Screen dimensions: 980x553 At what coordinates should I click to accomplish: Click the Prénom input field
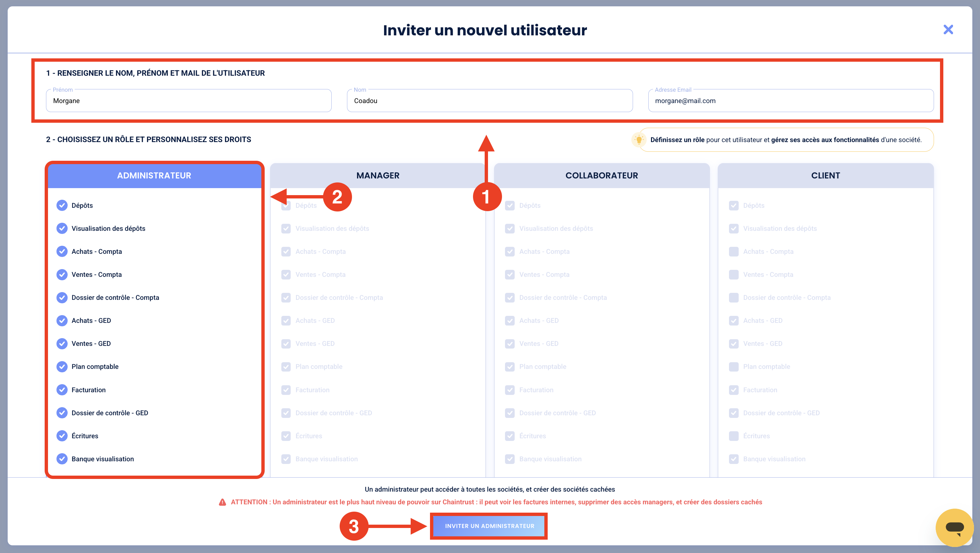point(189,101)
